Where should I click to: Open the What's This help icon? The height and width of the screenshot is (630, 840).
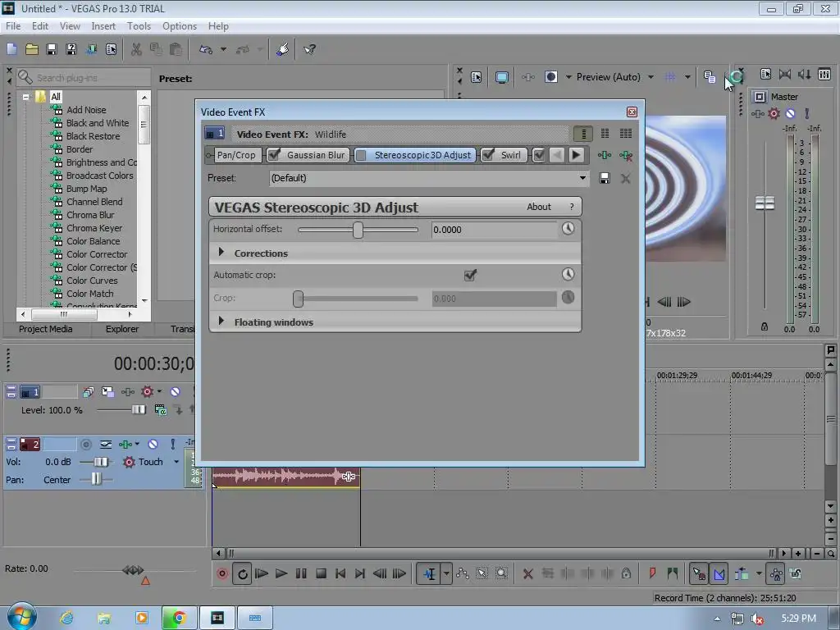309,49
